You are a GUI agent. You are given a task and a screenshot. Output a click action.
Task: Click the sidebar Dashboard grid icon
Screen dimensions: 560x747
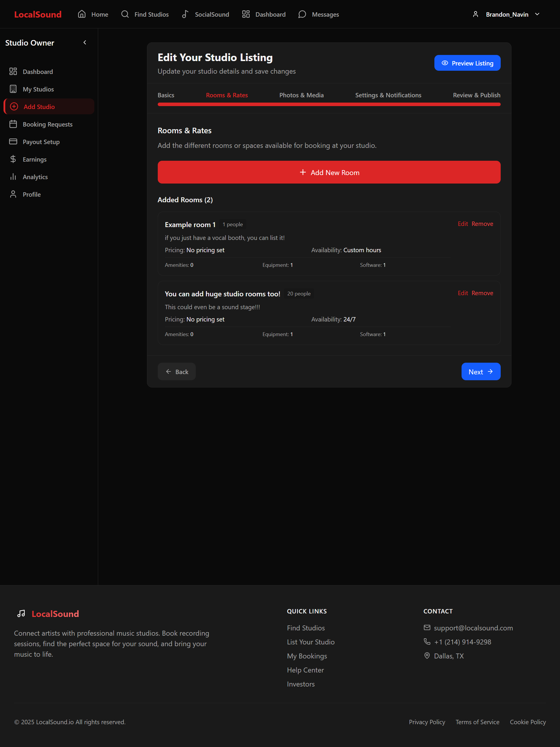click(x=13, y=71)
